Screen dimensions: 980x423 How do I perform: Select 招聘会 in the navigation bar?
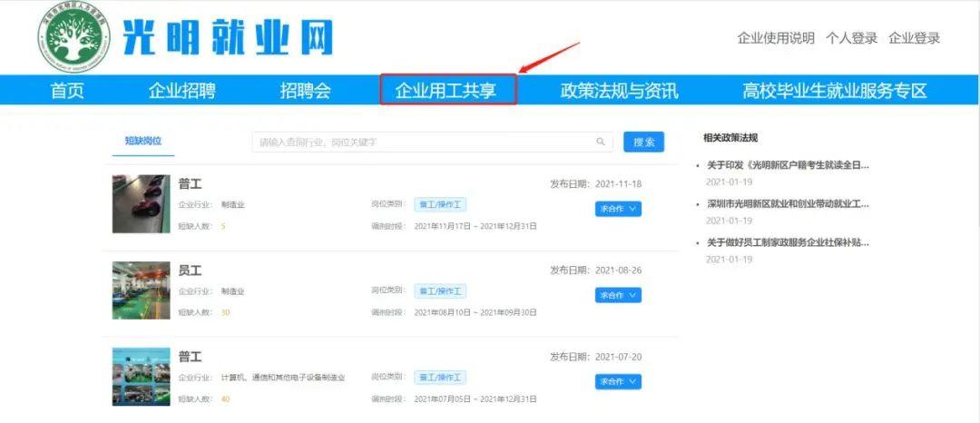[x=305, y=91]
